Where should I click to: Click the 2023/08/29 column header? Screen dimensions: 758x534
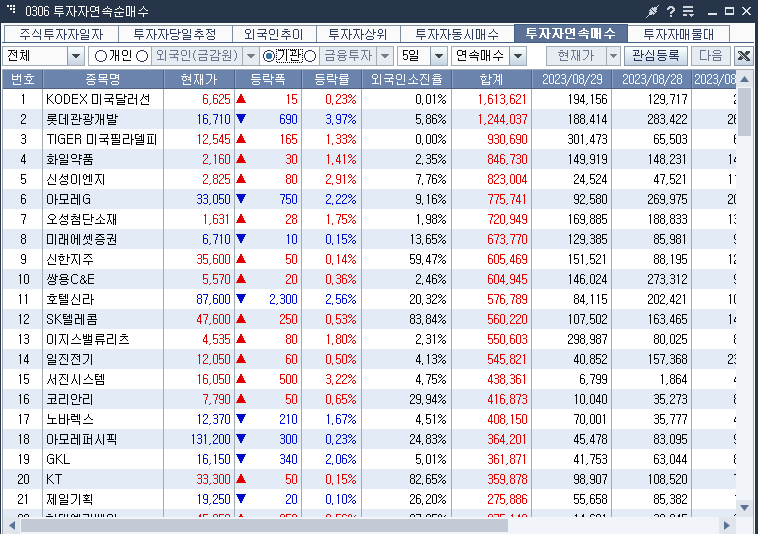(x=572, y=79)
